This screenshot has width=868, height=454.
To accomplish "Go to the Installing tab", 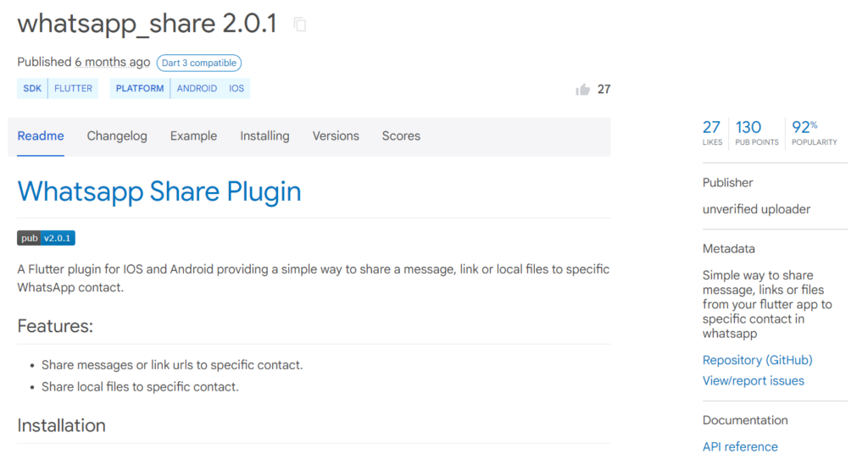I will tap(264, 136).
